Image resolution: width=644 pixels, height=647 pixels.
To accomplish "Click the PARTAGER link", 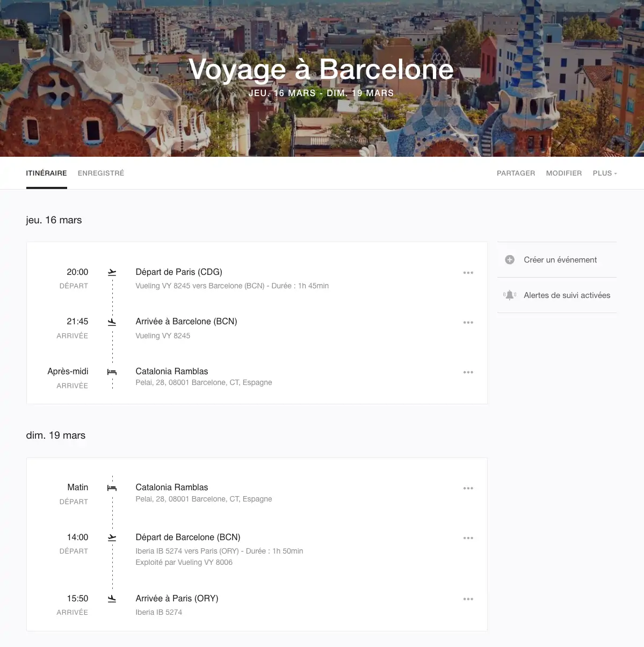I will tap(516, 173).
